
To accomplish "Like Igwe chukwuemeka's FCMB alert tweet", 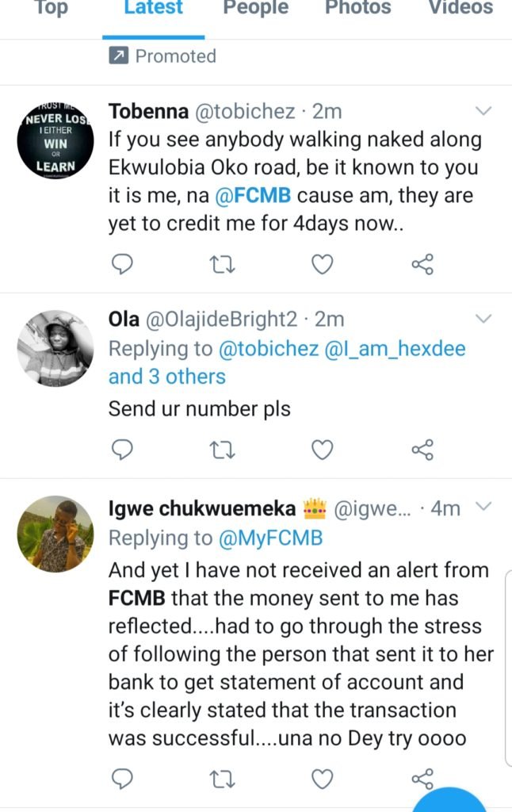I will [322, 779].
